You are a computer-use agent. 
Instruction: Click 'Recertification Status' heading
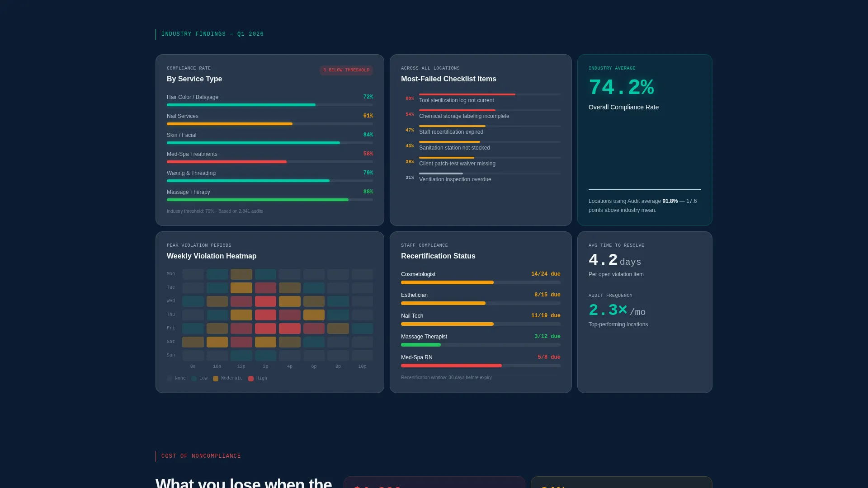(x=438, y=256)
